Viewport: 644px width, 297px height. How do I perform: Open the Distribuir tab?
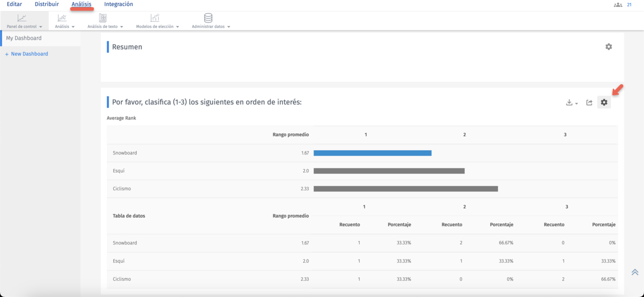coord(47,4)
